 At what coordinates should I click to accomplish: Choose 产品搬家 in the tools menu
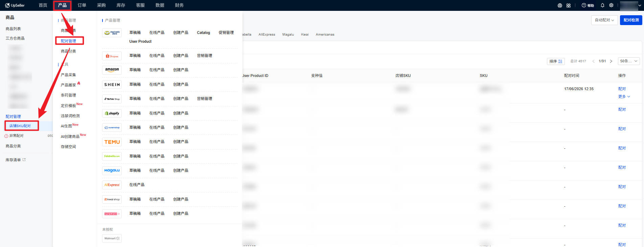pyautogui.click(x=68, y=85)
